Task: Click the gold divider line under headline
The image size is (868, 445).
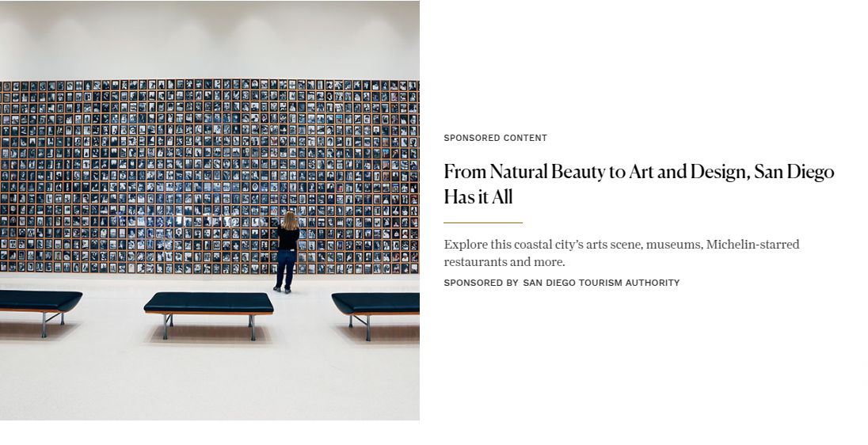Action: coord(483,223)
